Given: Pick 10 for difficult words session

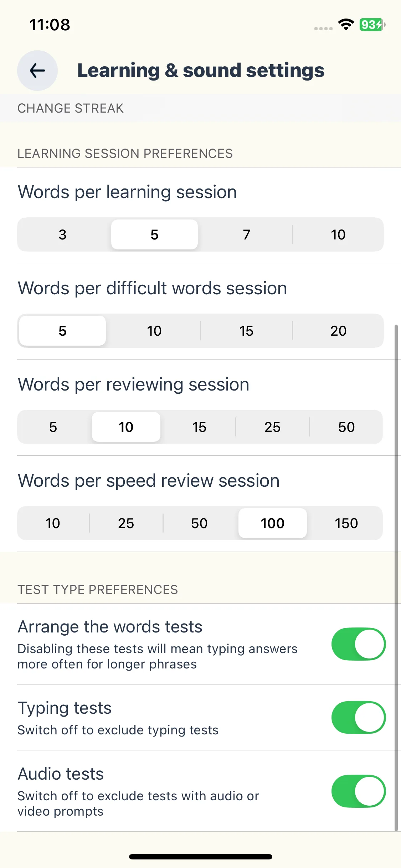Looking at the screenshot, I should (x=154, y=331).
